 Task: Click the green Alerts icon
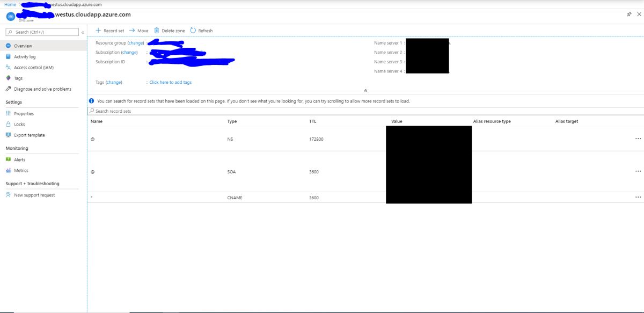click(x=8, y=159)
